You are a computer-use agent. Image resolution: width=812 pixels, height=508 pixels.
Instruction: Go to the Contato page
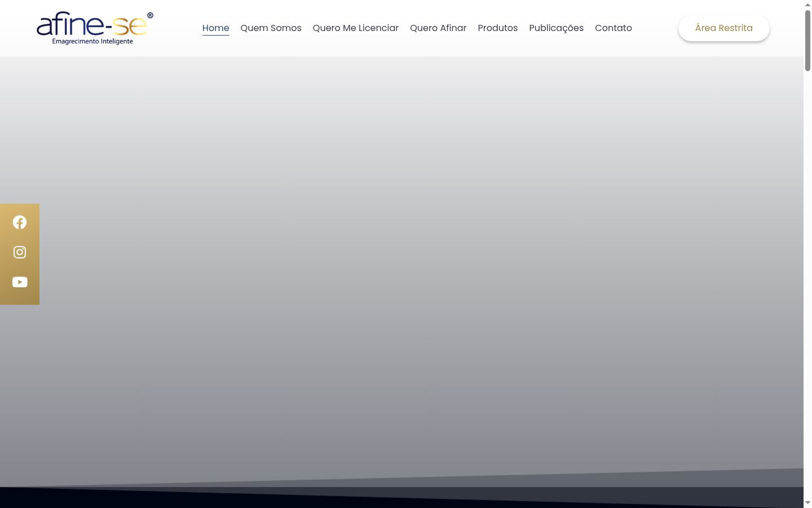pos(614,28)
